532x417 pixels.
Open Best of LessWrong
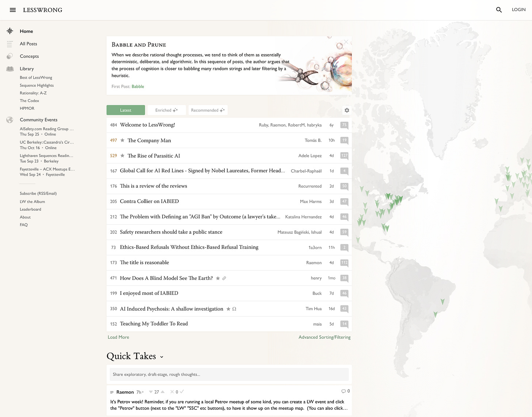tap(36, 78)
